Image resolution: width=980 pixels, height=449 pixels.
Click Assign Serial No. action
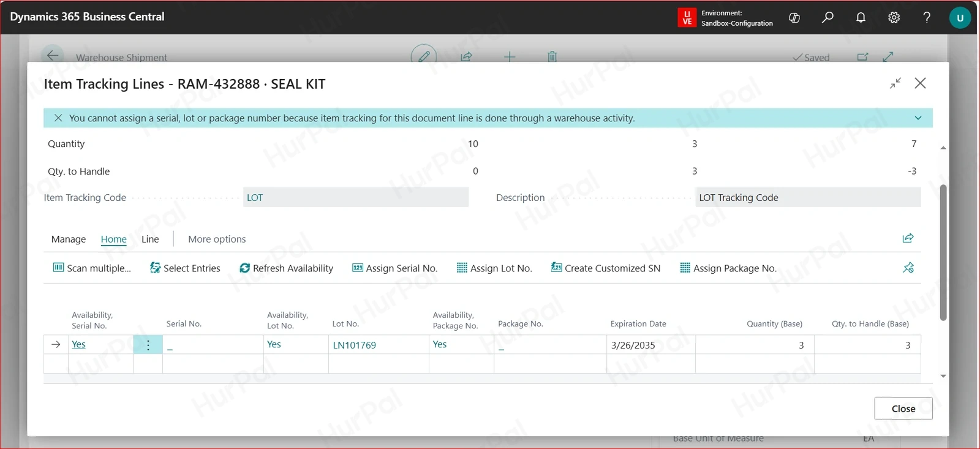click(x=394, y=268)
